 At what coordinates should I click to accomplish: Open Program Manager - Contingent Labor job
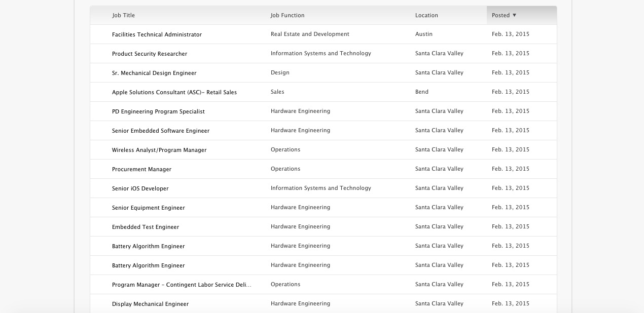tap(182, 285)
